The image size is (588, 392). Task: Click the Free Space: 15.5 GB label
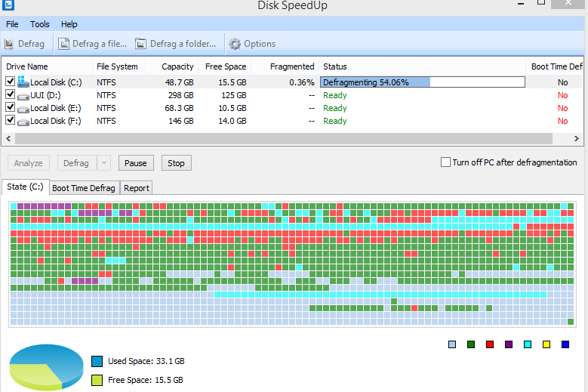146,380
